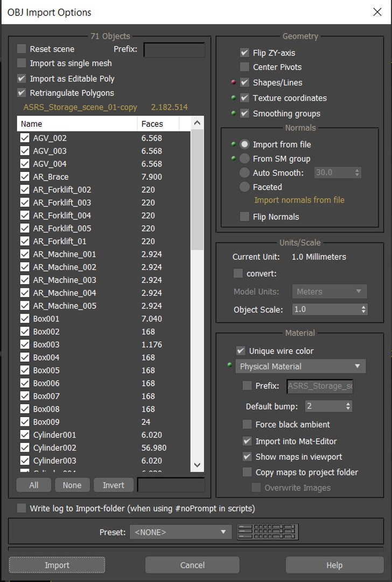Enable Import as single mesh
392x582 pixels.
point(22,63)
